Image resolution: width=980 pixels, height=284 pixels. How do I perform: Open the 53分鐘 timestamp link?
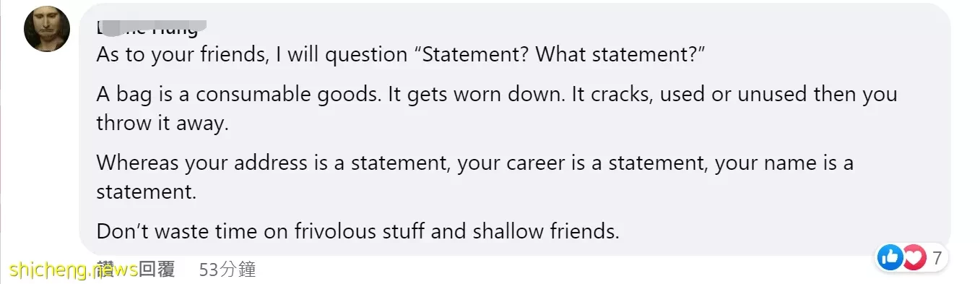tap(227, 270)
